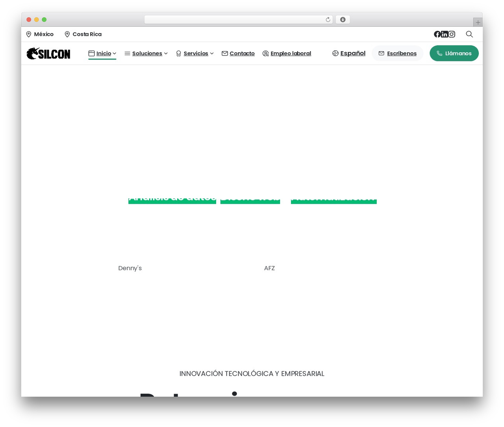This screenshot has height=427, width=504.
Task: Expand the Soluciones dropdown chevron
Action: (x=166, y=54)
